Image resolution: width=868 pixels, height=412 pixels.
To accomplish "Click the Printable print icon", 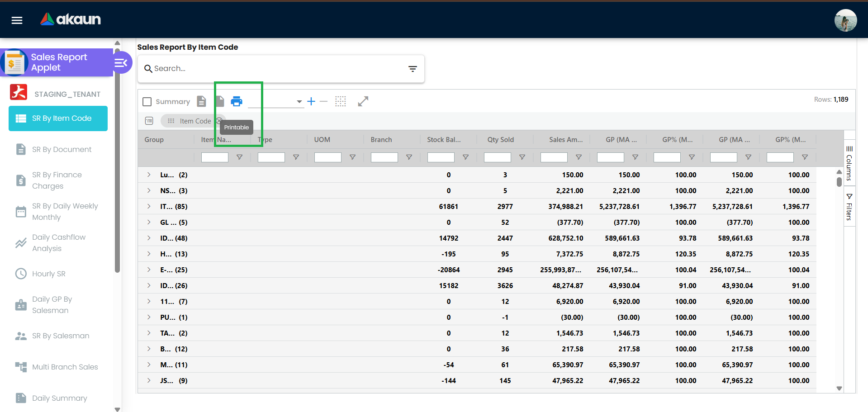I will point(237,101).
